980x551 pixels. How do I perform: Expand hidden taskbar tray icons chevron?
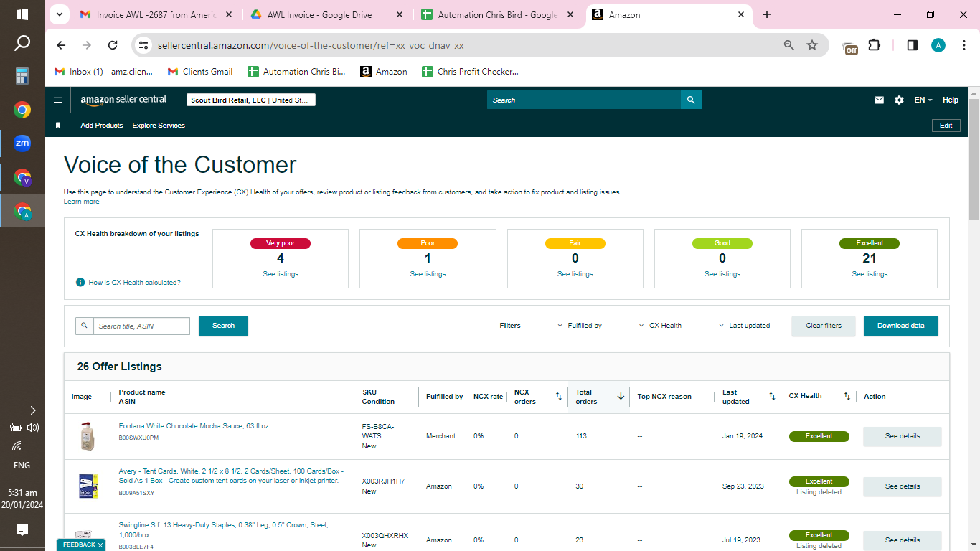tap(32, 410)
